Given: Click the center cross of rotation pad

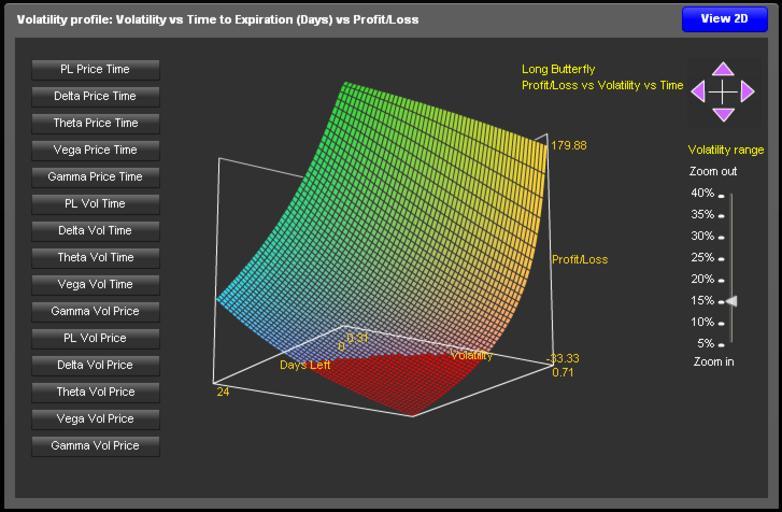Looking at the screenshot, I should click(x=722, y=92).
